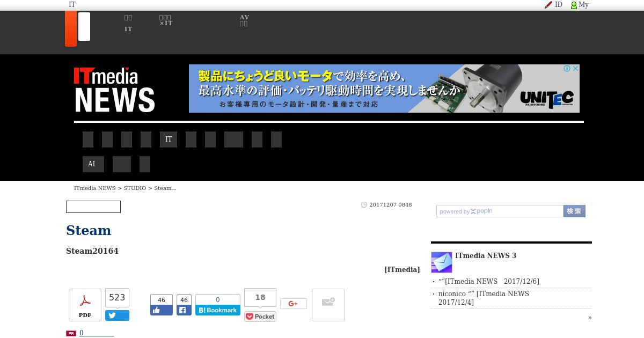Click the red pencil ID icon
Viewport: 644px width, 338px height.
(548, 5)
